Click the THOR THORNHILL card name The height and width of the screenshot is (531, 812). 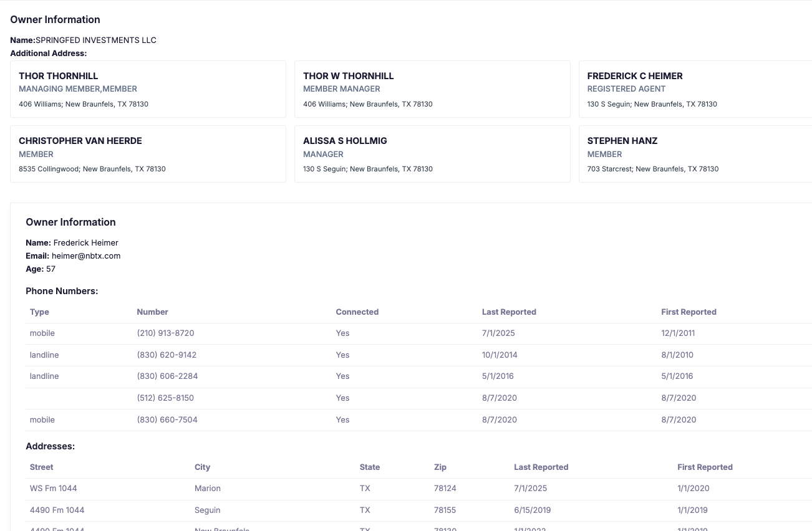coord(59,76)
